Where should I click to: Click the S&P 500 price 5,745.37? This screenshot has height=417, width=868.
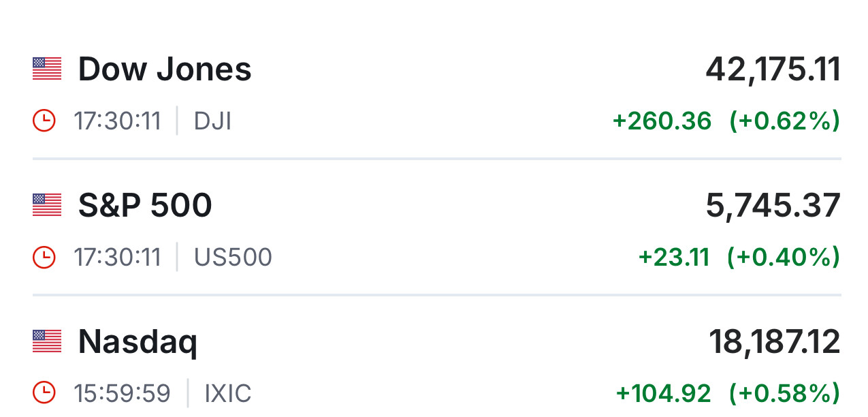pyautogui.click(x=773, y=206)
